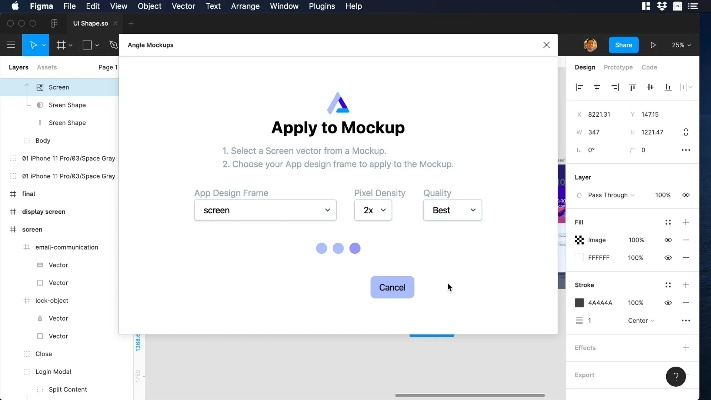711x400 pixels.
Task: Align selection to right
Action: coord(615,87)
